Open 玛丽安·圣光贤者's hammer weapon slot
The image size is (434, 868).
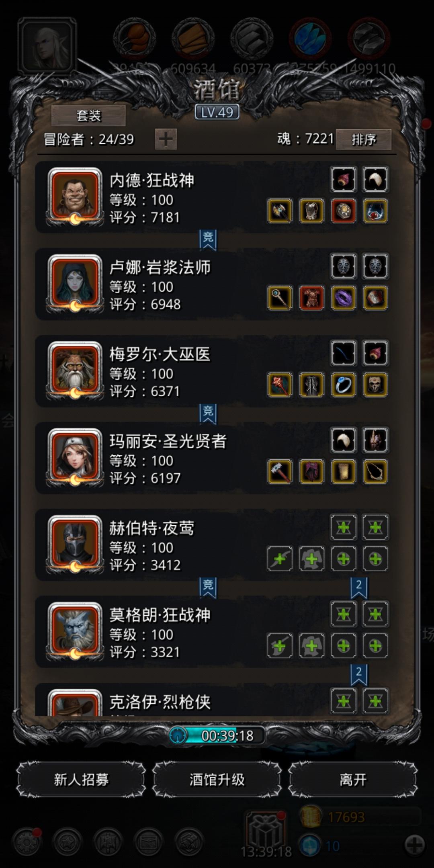coord(280,472)
